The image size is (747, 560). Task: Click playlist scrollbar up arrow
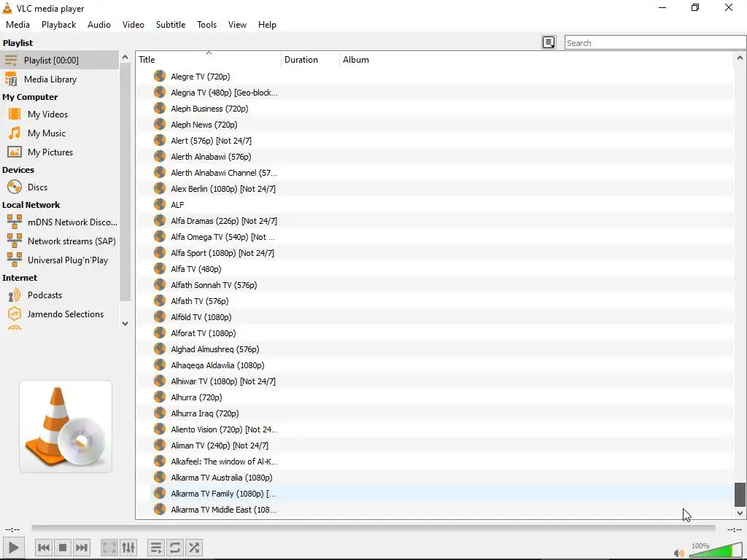click(740, 58)
